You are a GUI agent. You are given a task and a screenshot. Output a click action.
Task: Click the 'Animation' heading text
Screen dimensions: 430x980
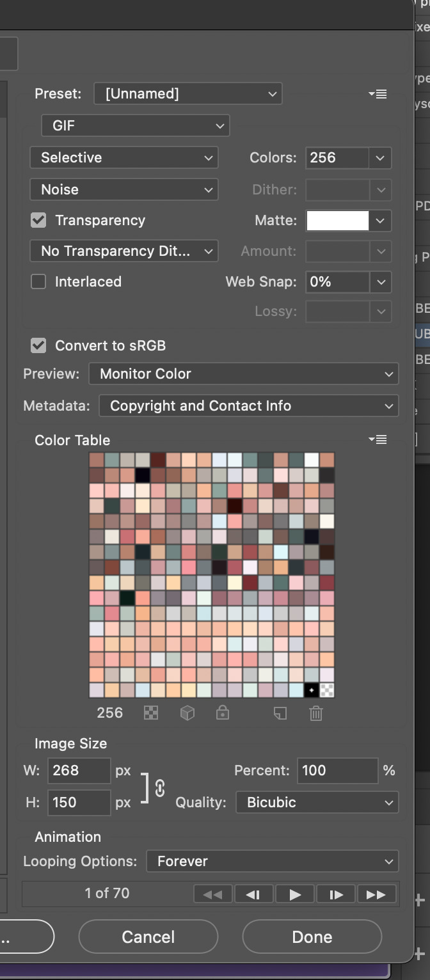68,837
